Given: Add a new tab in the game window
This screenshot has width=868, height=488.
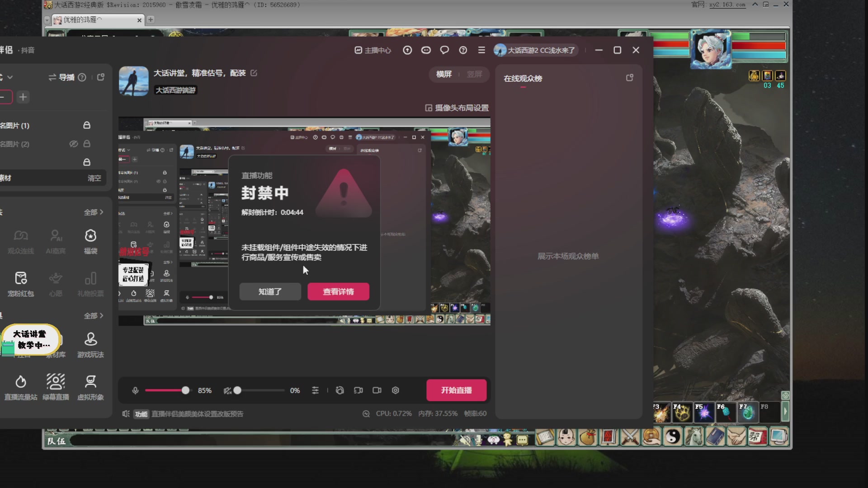Looking at the screenshot, I should pos(151,19).
